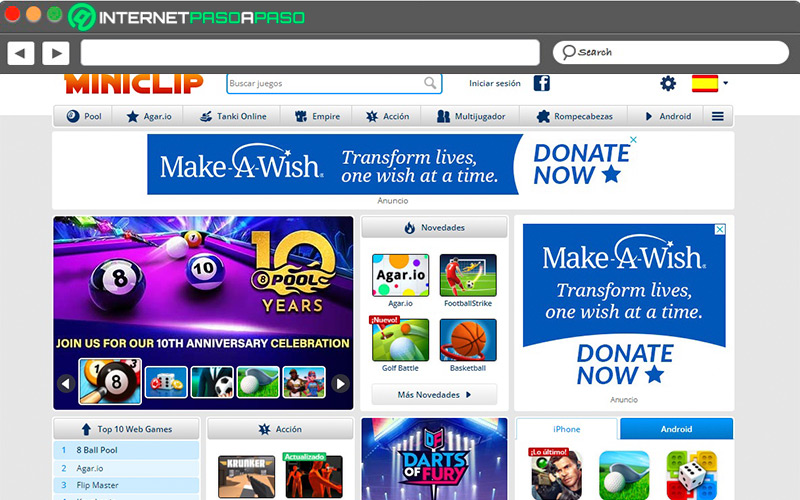
Task: Click the Top 10 Web Games header
Action: tap(127, 429)
